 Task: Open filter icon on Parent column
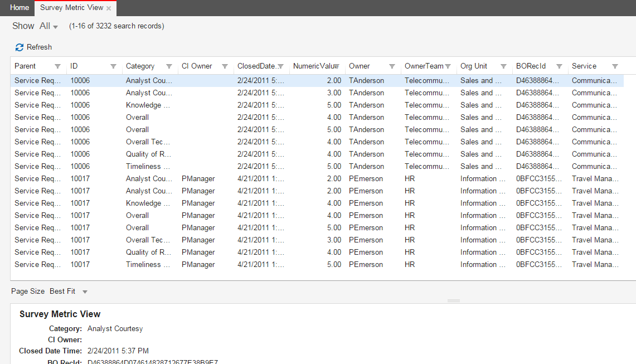tap(57, 66)
